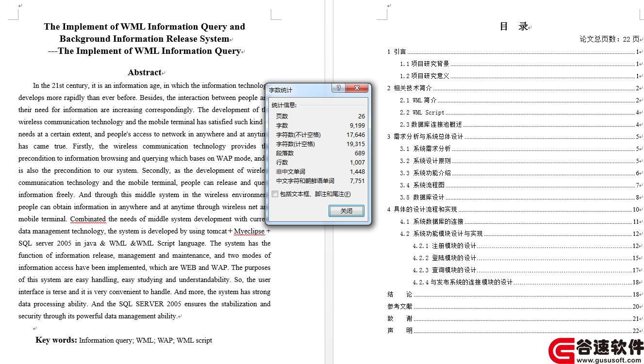Open contents entry 3.3 系统功能介绍
This screenshot has width=644, height=364.
click(x=520, y=173)
